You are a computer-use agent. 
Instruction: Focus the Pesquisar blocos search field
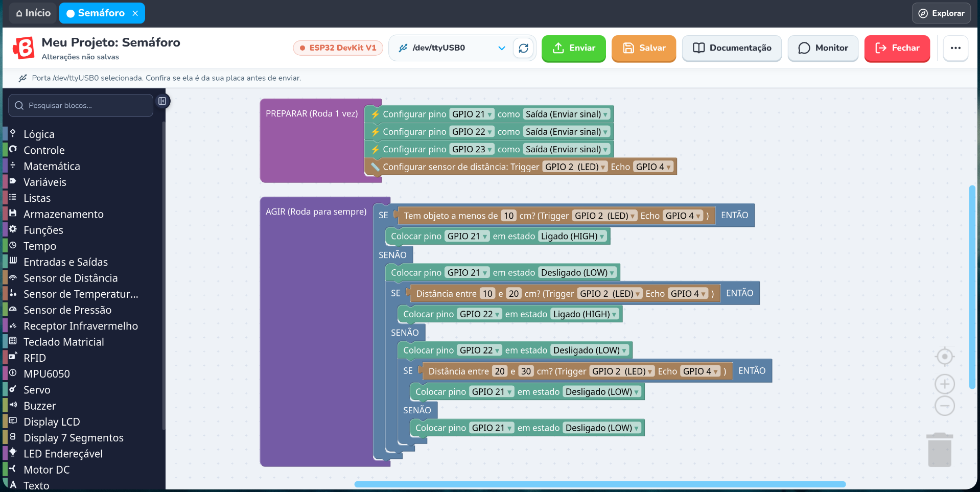coord(81,105)
